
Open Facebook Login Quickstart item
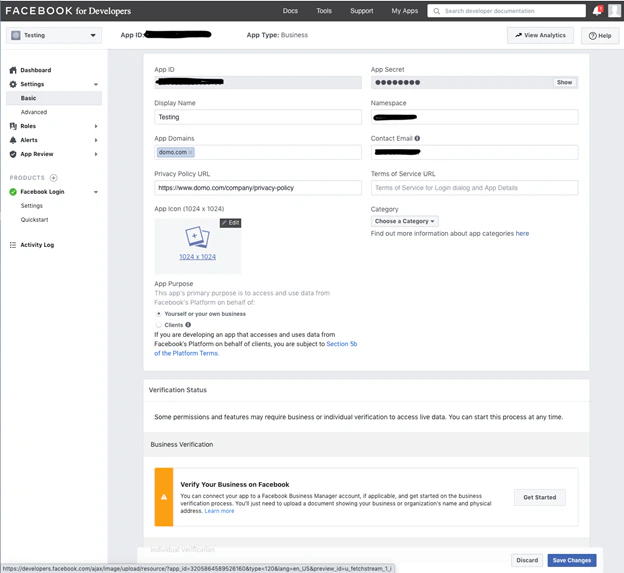35,220
